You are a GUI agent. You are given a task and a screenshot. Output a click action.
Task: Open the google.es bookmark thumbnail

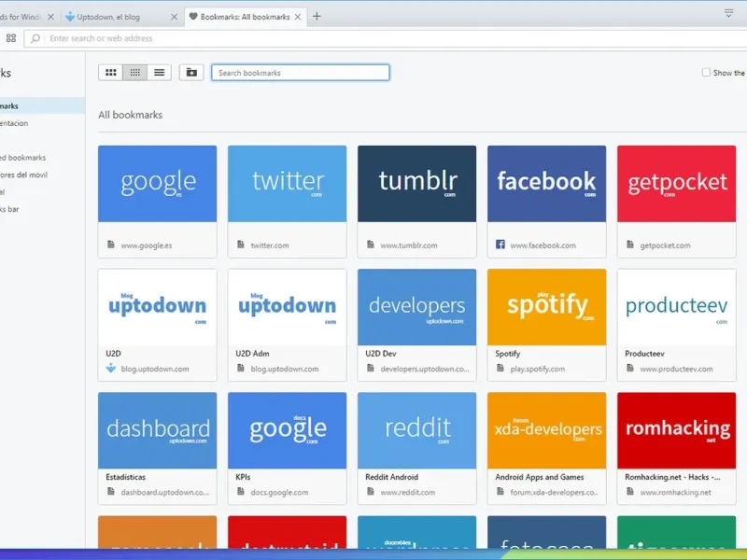pos(157,184)
